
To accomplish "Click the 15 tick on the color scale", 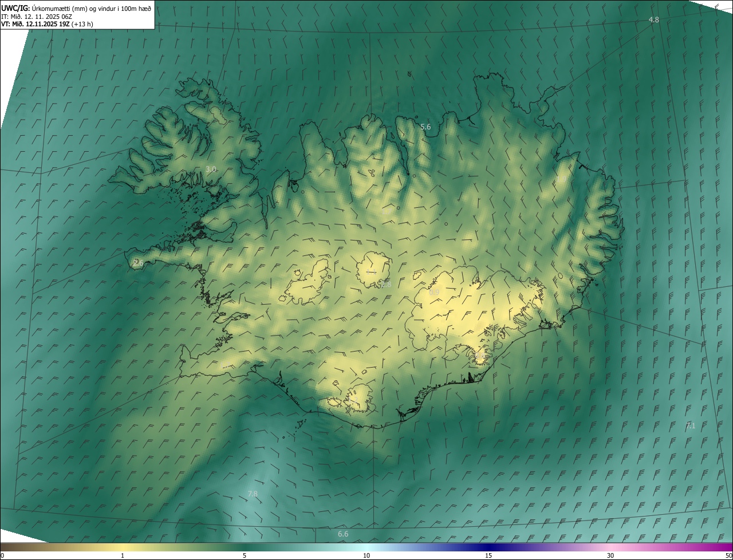I will pyautogui.click(x=488, y=555).
